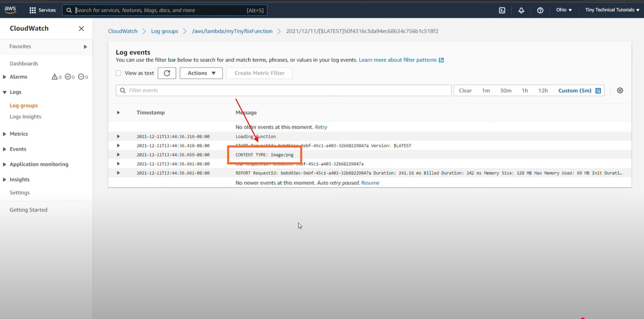Viewport: 644px width, 319px height.
Task: Open the notifications bell
Action: (x=521, y=10)
